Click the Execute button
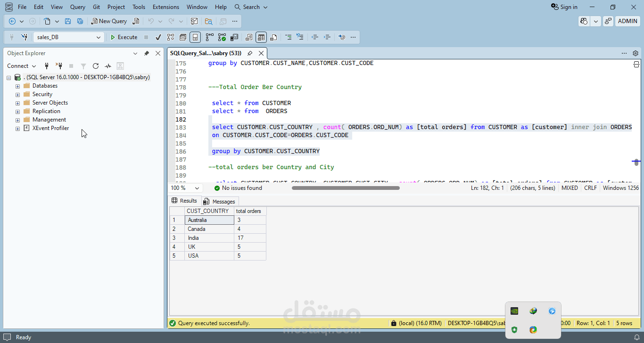Screen dimensions: 644x343 (x=124, y=37)
